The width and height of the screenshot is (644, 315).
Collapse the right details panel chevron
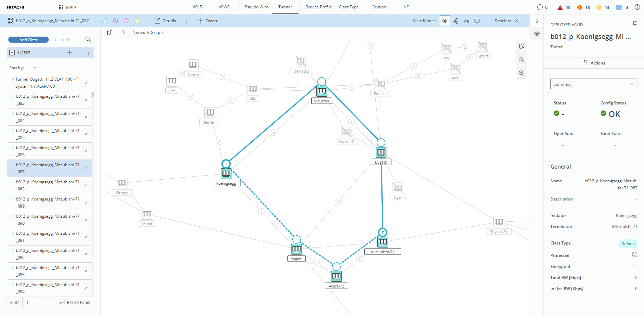pyautogui.click(x=537, y=21)
